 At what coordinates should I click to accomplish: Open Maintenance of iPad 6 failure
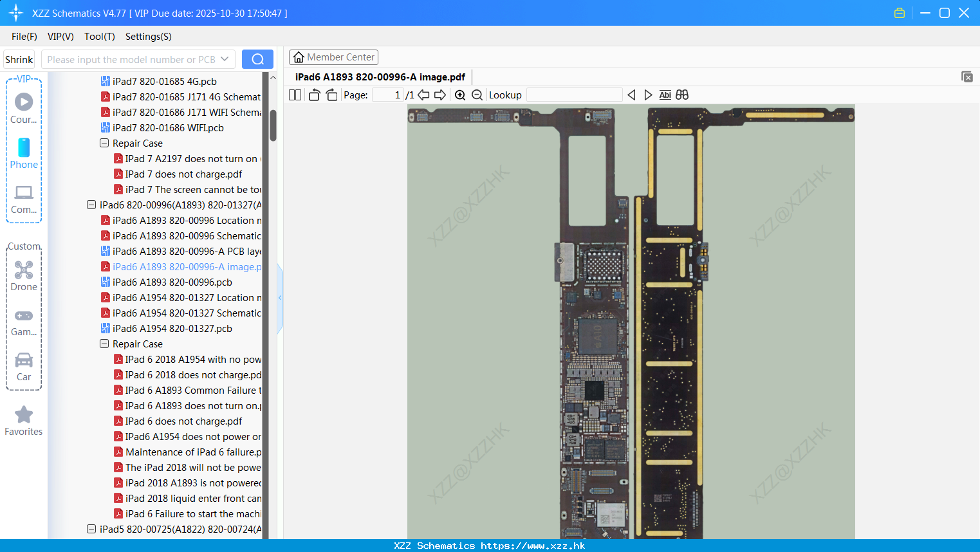pyautogui.click(x=187, y=452)
